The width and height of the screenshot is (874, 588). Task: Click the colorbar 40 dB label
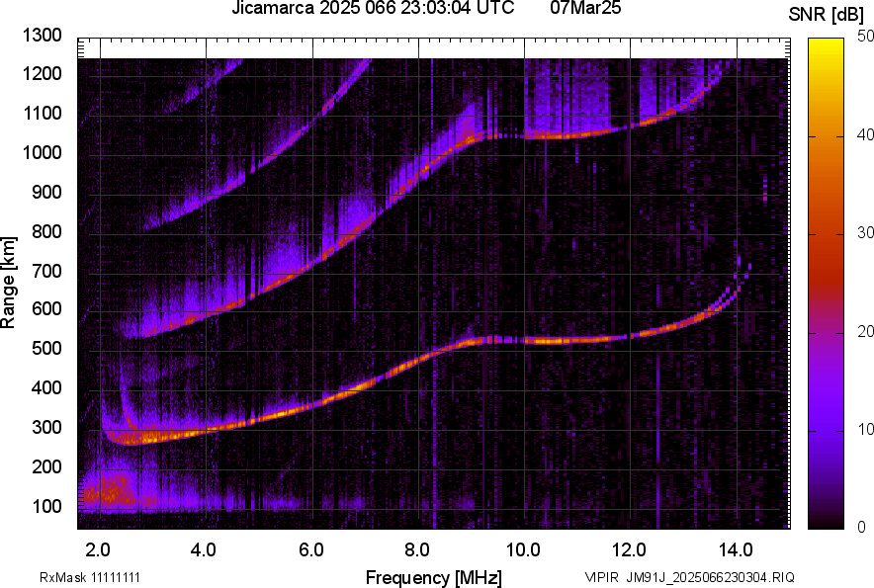[x=865, y=134]
